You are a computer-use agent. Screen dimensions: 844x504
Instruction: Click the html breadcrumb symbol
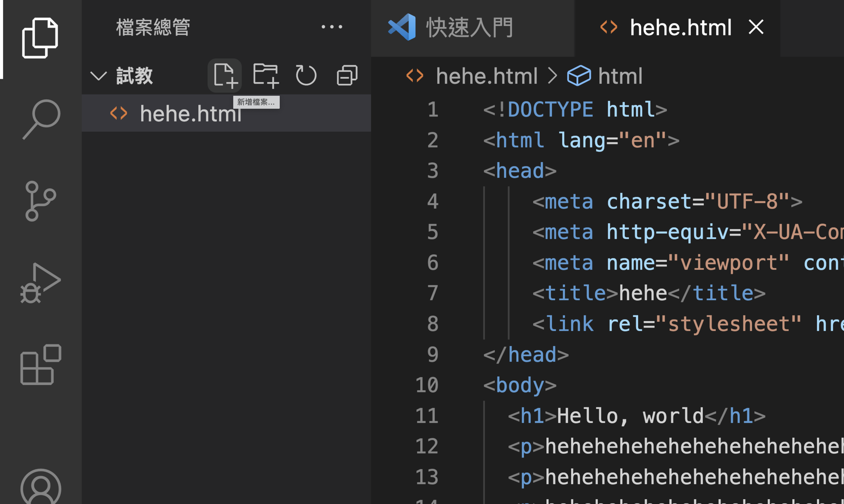click(x=620, y=76)
